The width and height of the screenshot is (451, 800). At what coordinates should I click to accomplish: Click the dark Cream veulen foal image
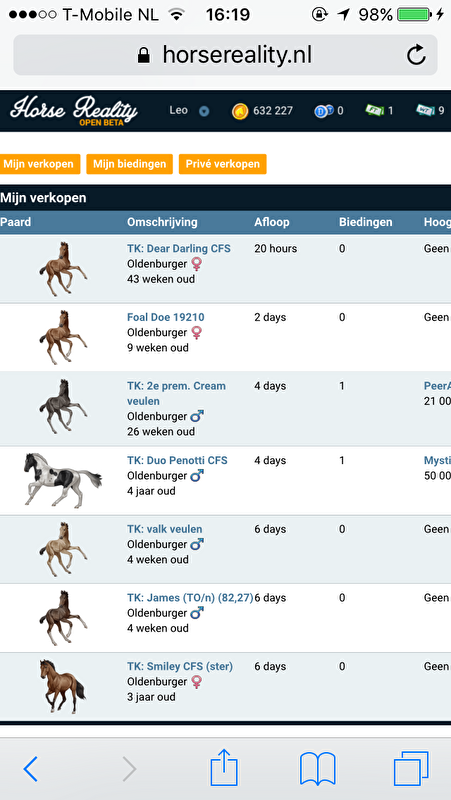click(63, 406)
